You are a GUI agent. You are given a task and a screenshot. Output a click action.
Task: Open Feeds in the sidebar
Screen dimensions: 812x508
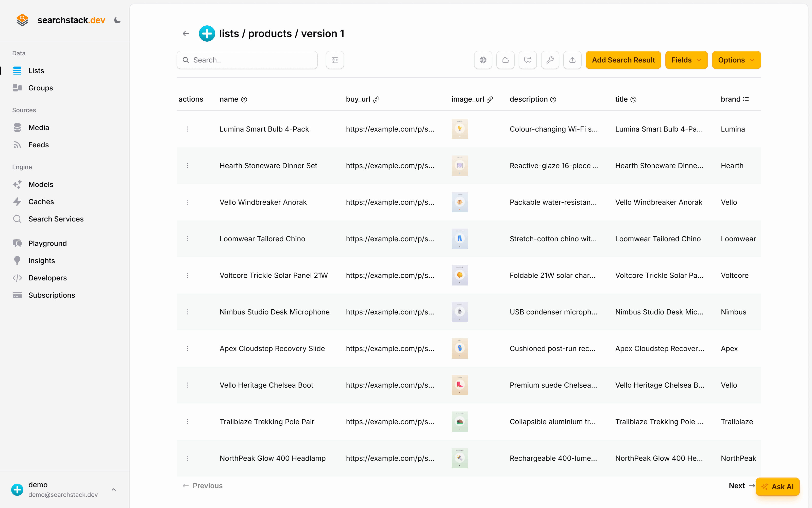pyautogui.click(x=39, y=145)
